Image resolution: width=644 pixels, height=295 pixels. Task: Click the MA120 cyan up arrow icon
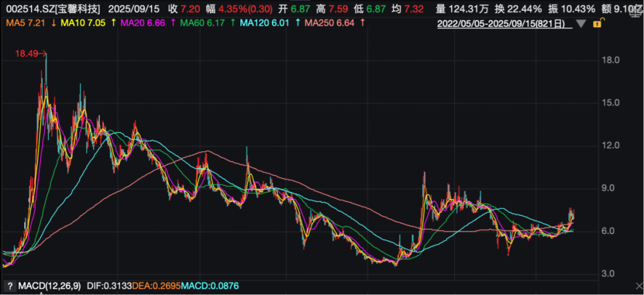(x=298, y=23)
